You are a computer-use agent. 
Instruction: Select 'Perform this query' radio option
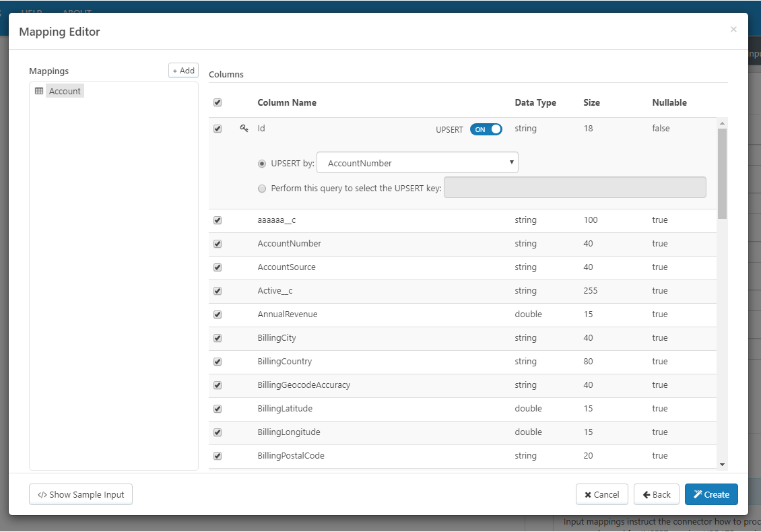pos(262,189)
